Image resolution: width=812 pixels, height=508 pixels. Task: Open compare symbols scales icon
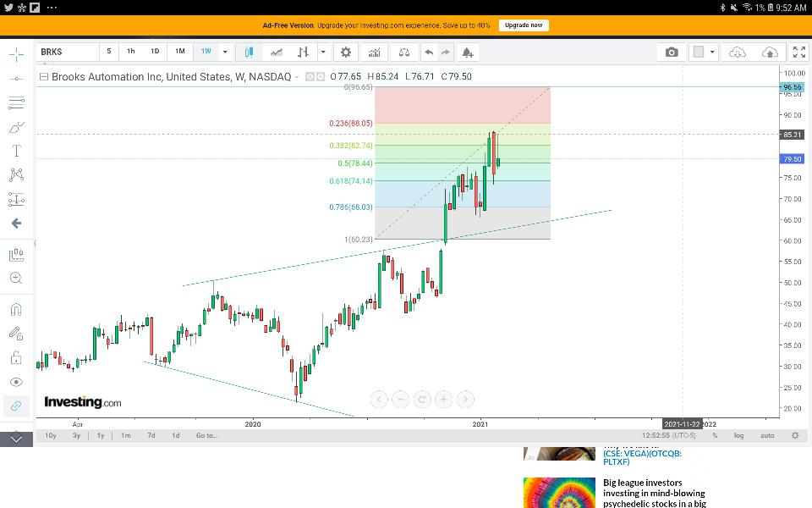404,52
